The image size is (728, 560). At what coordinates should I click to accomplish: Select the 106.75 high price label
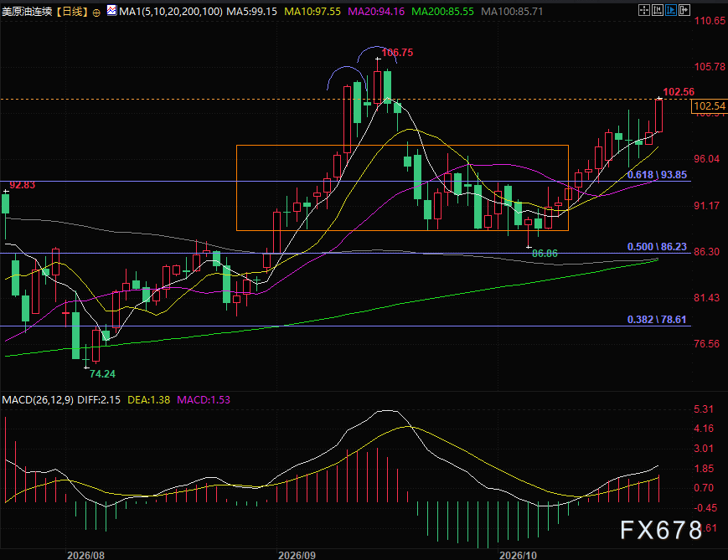click(x=397, y=53)
